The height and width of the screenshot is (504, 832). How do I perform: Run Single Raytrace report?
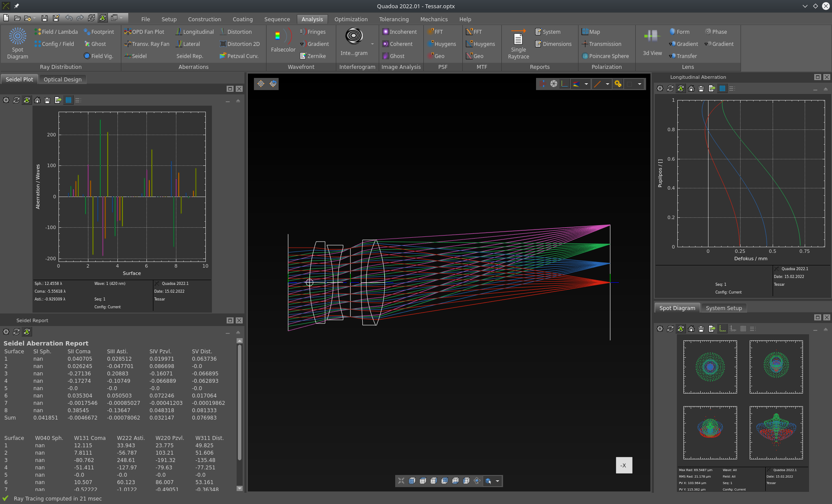518,43
